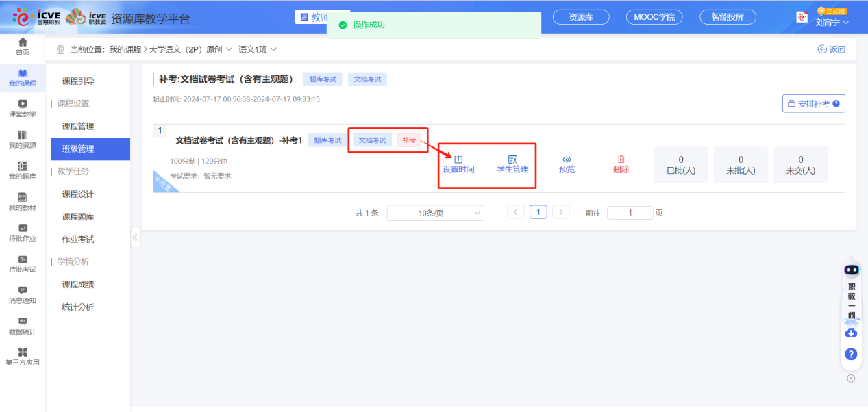Open 消息通知 message notifications
868x412 pixels.
pyautogui.click(x=23, y=294)
